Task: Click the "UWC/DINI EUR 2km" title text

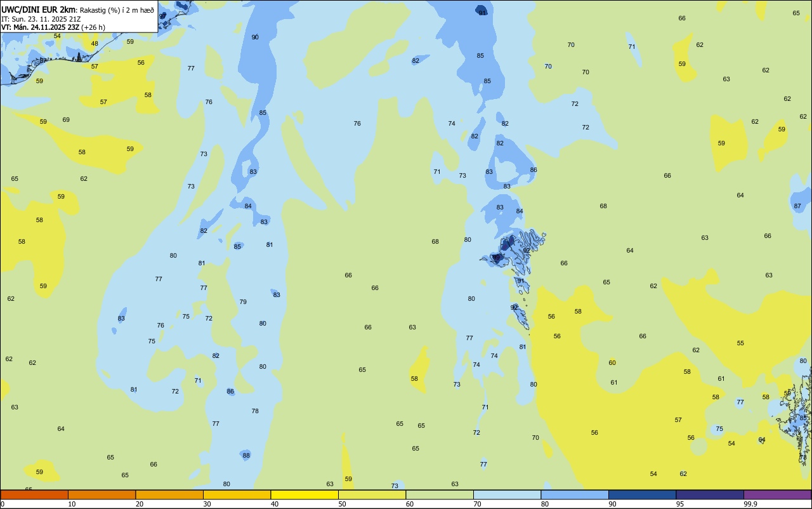Action: (x=37, y=10)
